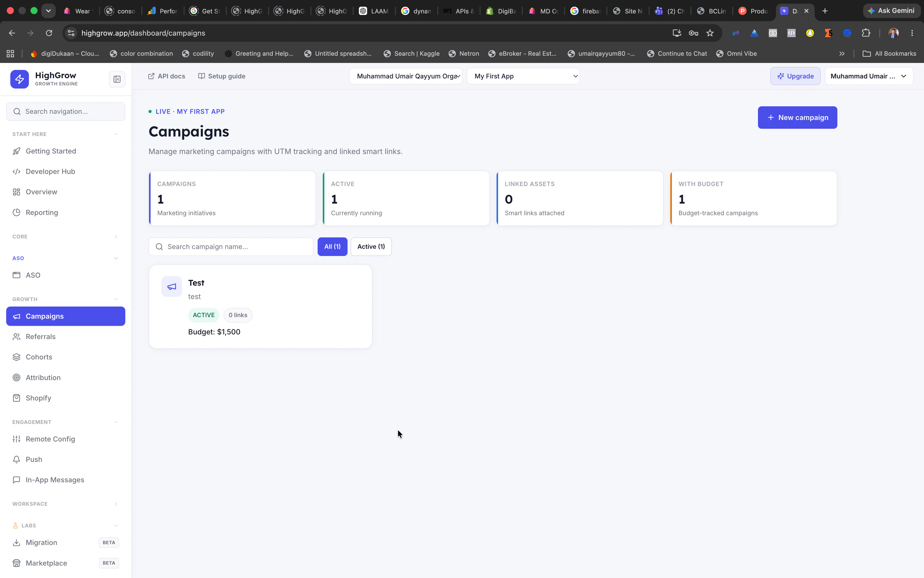Switch to the LAAM browser tab
This screenshot has height=578, width=924.
click(374, 11)
